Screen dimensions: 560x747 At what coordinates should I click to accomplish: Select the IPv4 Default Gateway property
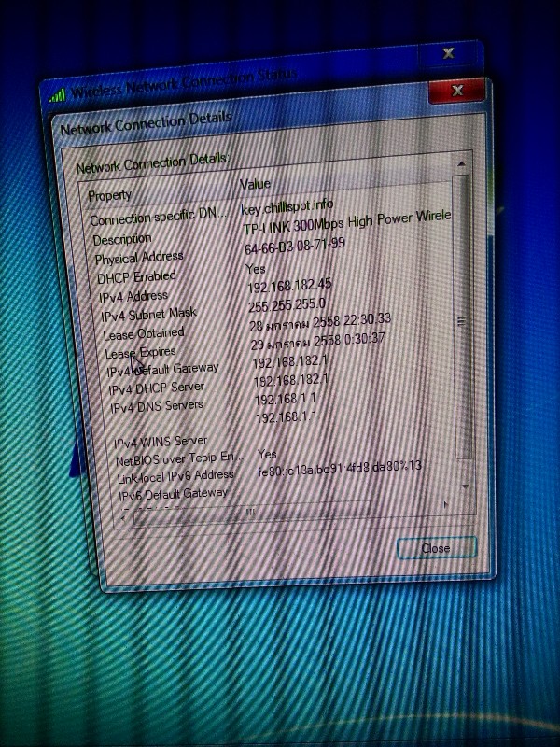[162, 370]
